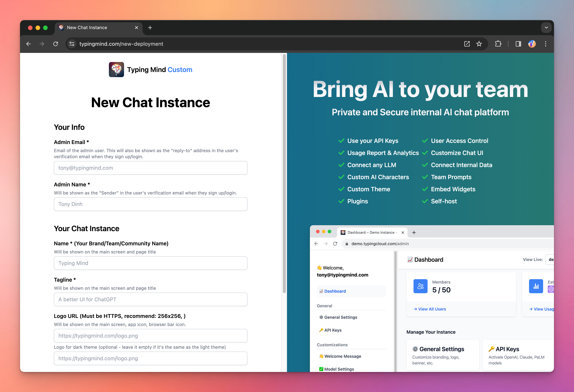Image resolution: width=574 pixels, height=392 pixels.
Task: Click the Typing Mind Custom title
Action: (160, 70)
